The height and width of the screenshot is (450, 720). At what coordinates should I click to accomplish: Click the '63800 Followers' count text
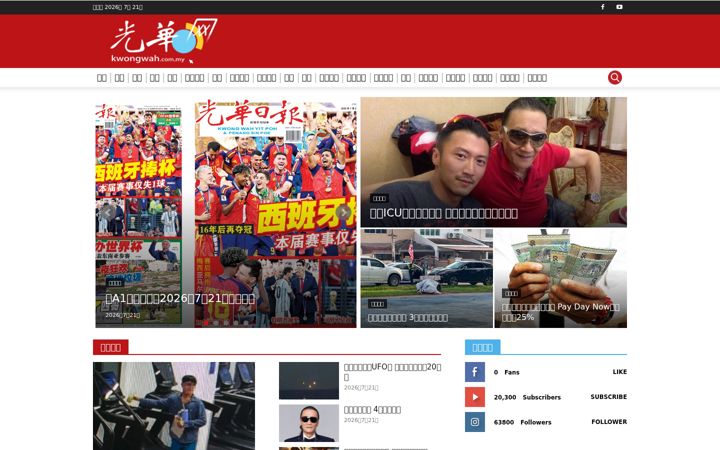click(523, 422)
